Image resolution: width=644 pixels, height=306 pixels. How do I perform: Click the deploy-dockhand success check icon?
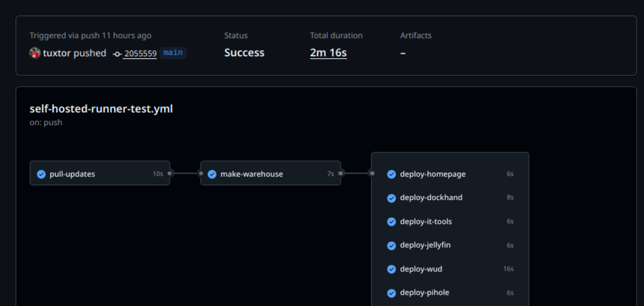pyautogui.click(x=391, y=198)
